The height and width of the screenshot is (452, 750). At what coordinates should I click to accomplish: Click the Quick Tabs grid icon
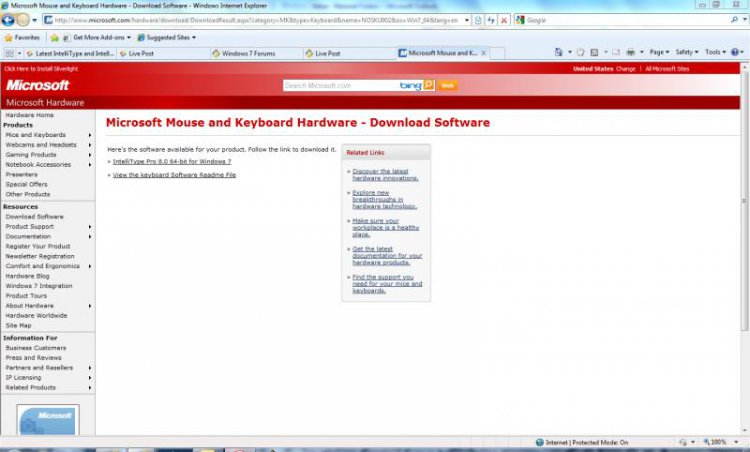coord(9,53)
